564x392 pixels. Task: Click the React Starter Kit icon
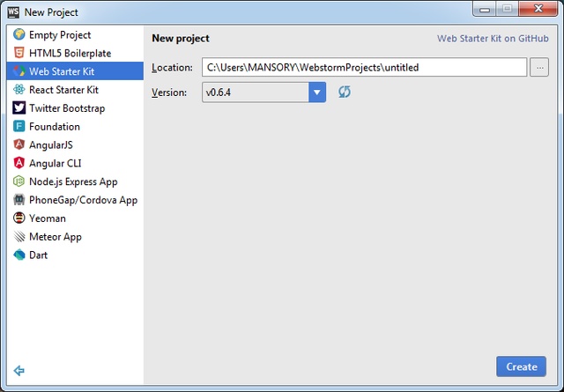[x=19, y=90]
